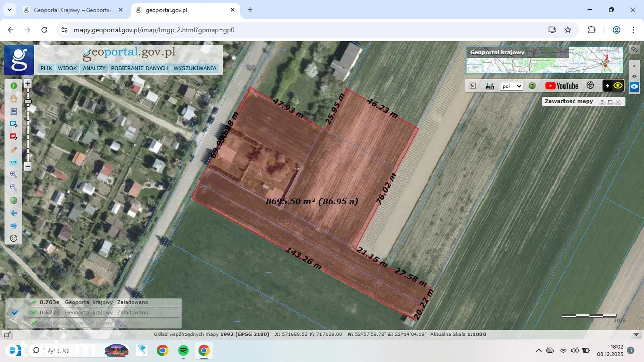The width and height of the screenshot is (644, 362).
Task: Choose the pencil drawing tool
Action: pos(14,149)
